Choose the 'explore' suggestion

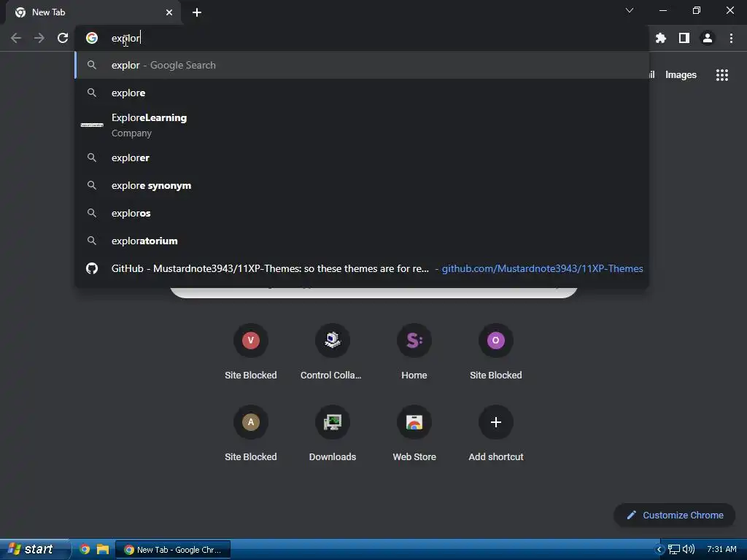362,93
